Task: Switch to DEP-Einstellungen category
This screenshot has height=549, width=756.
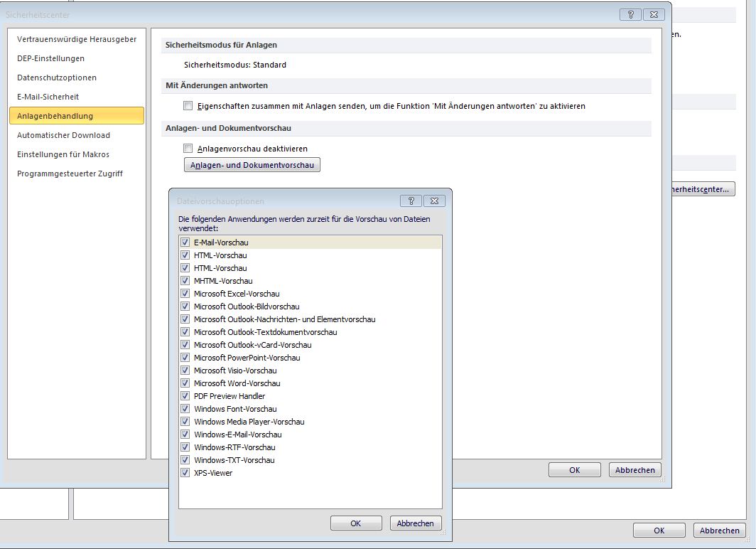Action: [51, 58]
